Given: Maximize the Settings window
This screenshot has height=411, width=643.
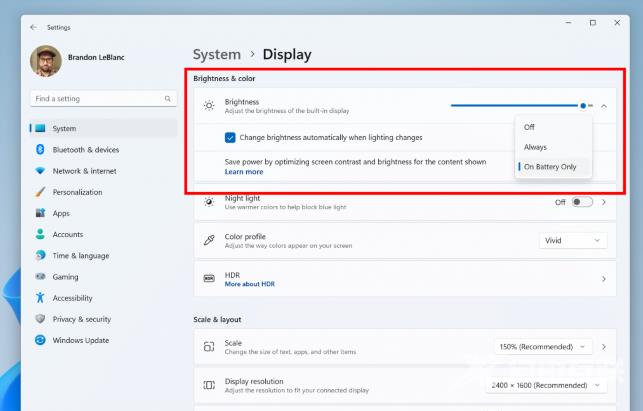Looking at the screenshot, I should click(x=593, y=23).
